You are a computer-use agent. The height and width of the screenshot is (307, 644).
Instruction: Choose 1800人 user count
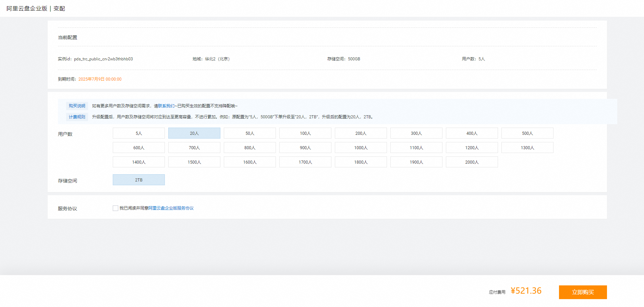pos(361,162)
